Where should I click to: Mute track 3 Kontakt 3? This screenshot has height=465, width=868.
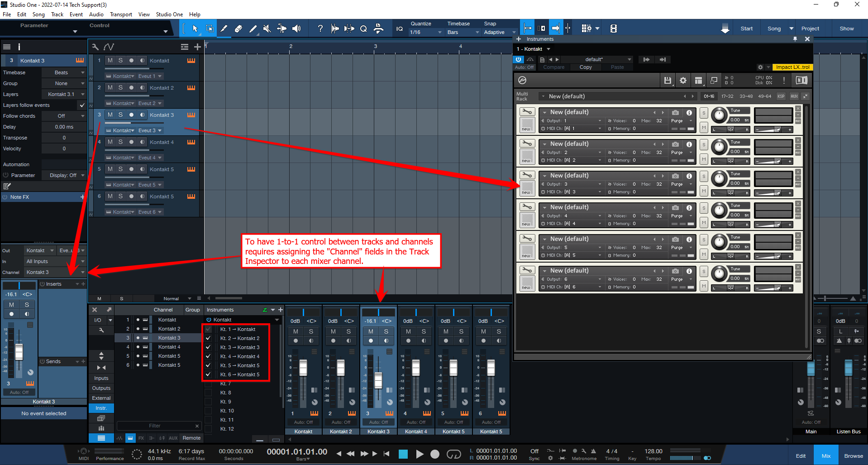(110, 115)
